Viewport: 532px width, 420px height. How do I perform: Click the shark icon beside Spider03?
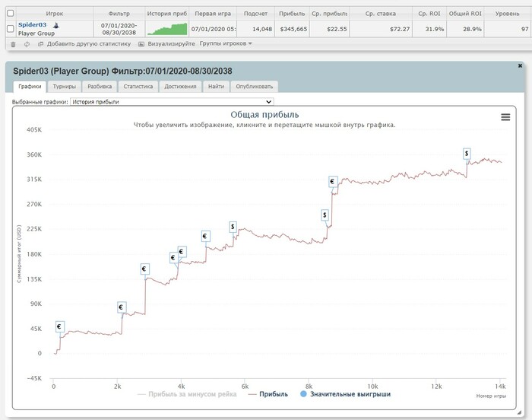point(56,25)
